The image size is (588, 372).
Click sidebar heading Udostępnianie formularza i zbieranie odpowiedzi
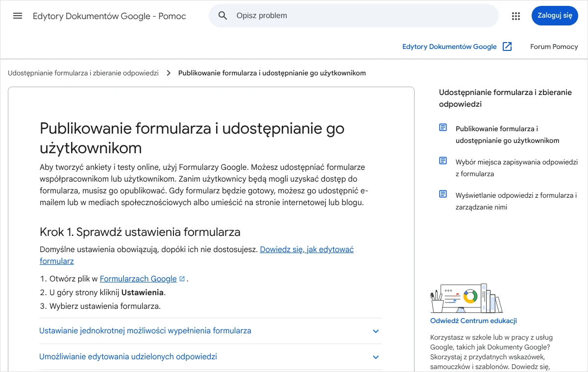click(x=505, y=98)
